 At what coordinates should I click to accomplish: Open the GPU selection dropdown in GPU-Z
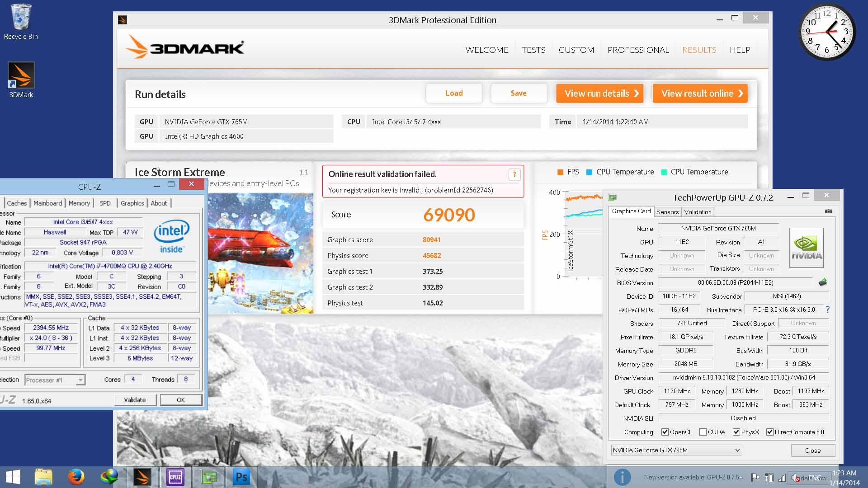[x=676, y=450]
